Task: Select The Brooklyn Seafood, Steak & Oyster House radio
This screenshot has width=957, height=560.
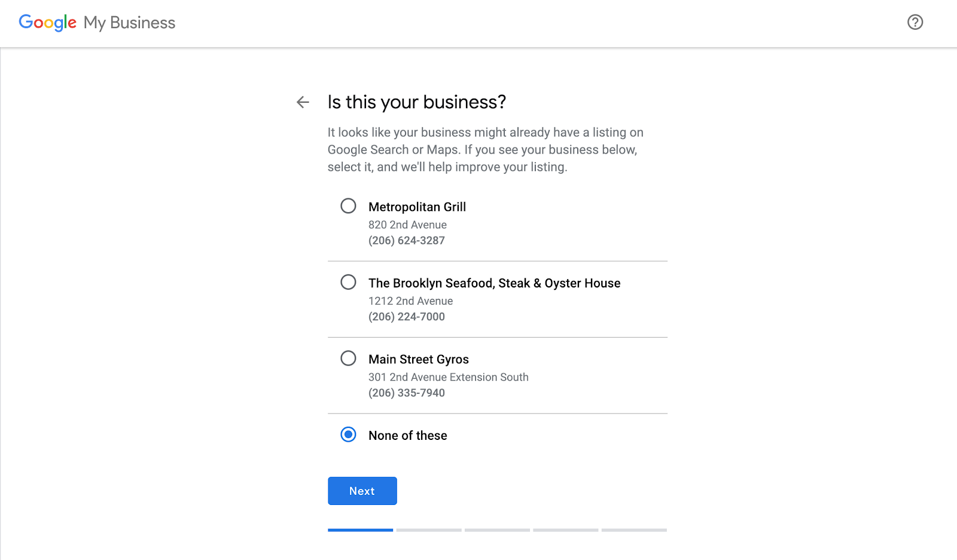Action: click(x=348, y=282)
